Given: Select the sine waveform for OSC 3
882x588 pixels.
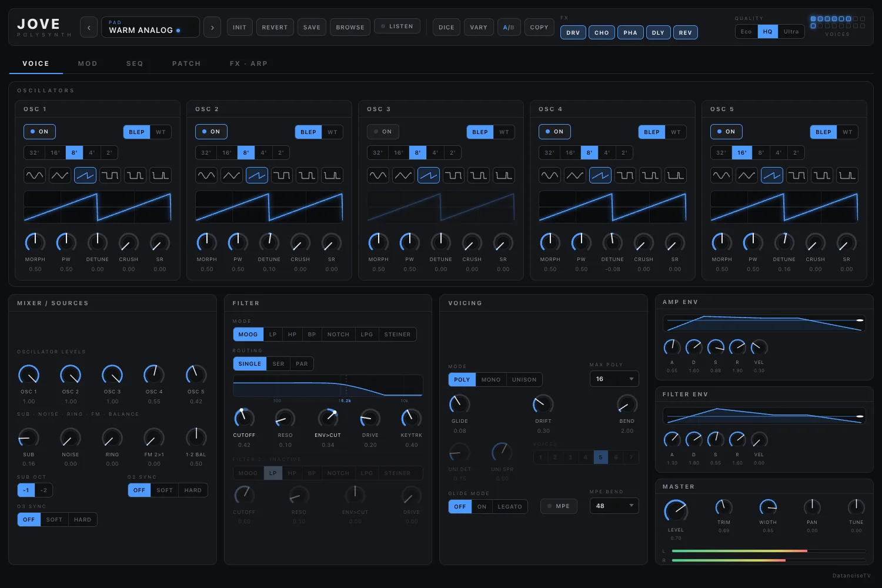Looking at the screenshot, I should click(x=378, y=175).
